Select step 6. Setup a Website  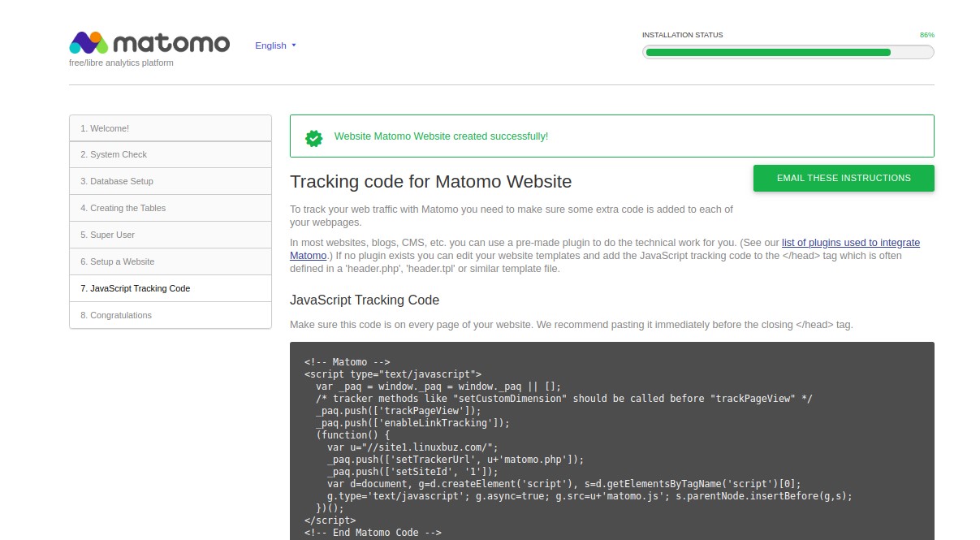tap(171, 261)
